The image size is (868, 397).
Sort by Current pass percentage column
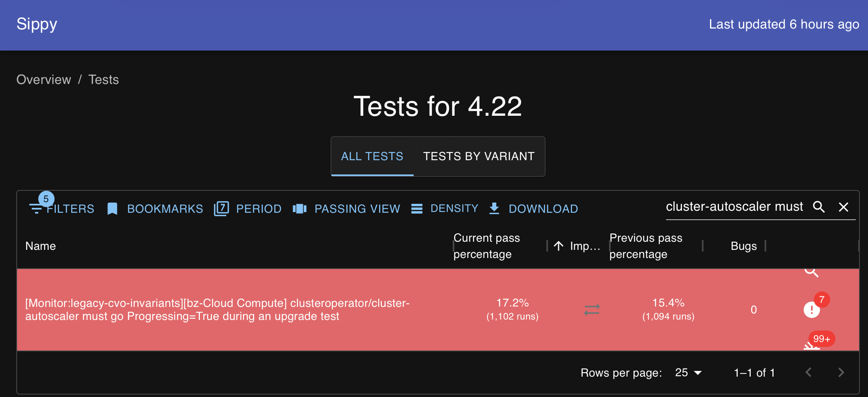pos(487,246)
